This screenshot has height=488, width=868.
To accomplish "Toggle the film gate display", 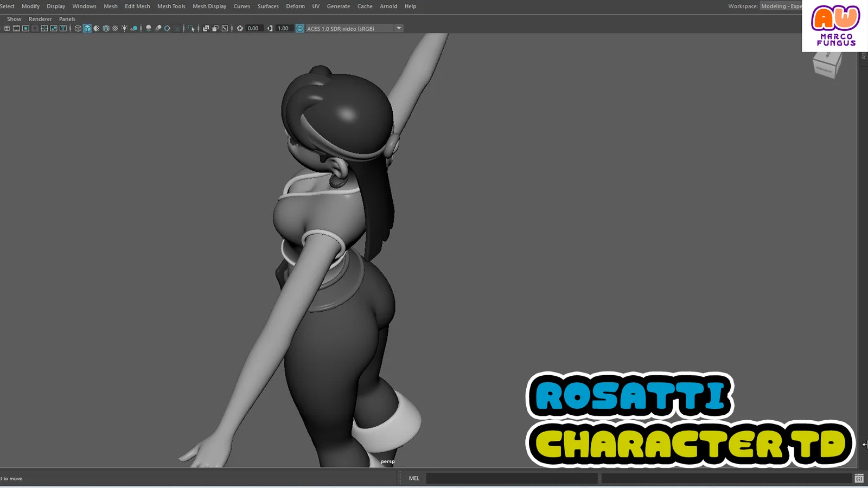I will tap(16, 28).
